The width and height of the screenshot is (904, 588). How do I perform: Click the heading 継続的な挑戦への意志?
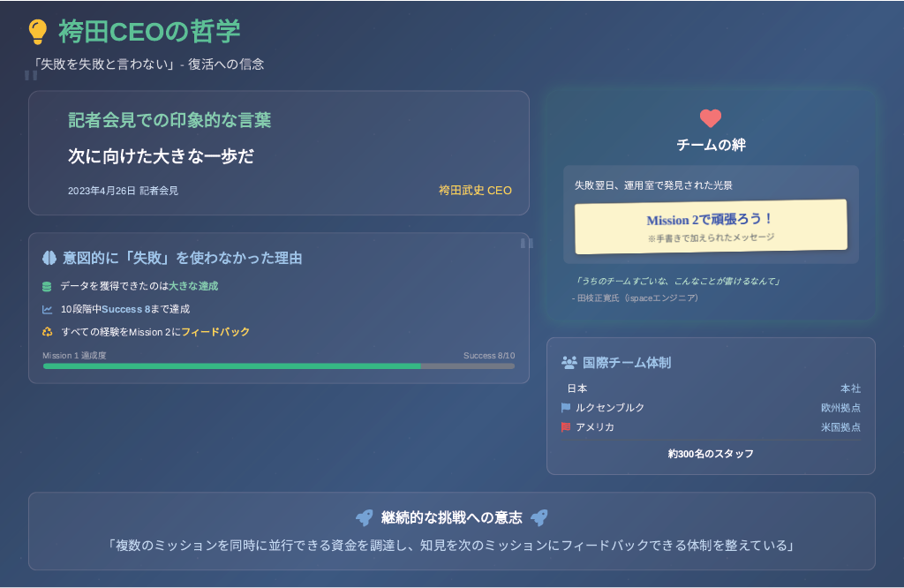pos(451,517)
